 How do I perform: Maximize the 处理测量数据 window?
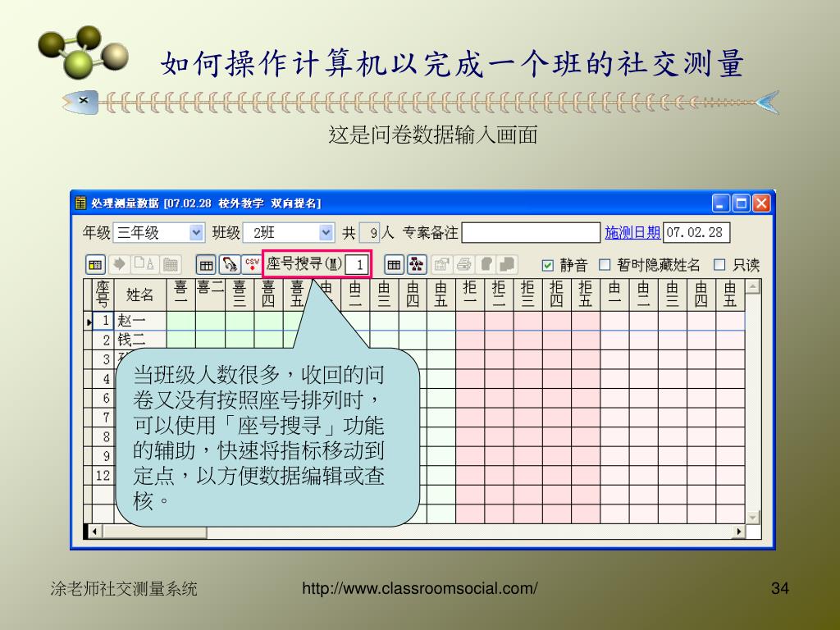(x=742, y=203)
